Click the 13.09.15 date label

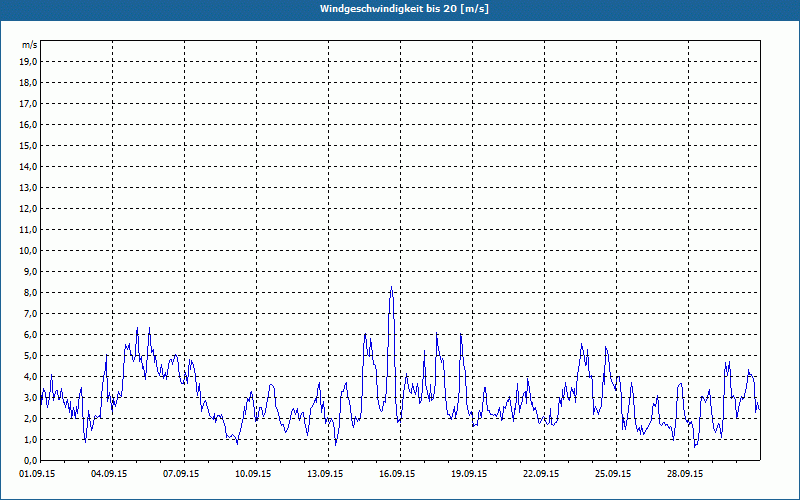[x=325, y=474]
